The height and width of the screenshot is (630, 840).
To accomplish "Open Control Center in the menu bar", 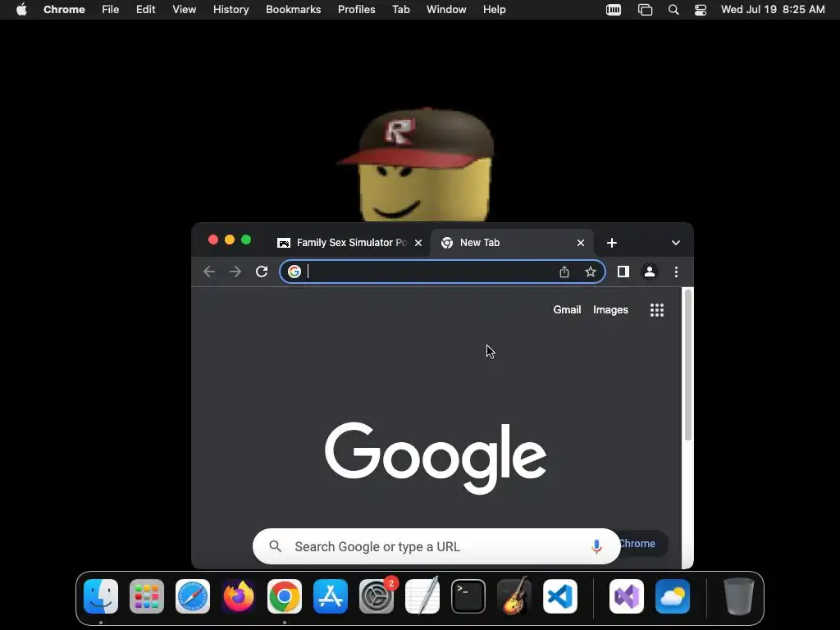I will click(x=701, y=10).
